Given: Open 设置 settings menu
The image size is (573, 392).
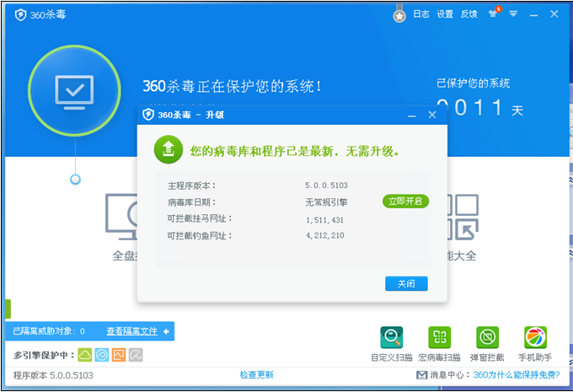Looking at the screenshot, I should pos(445,14).
